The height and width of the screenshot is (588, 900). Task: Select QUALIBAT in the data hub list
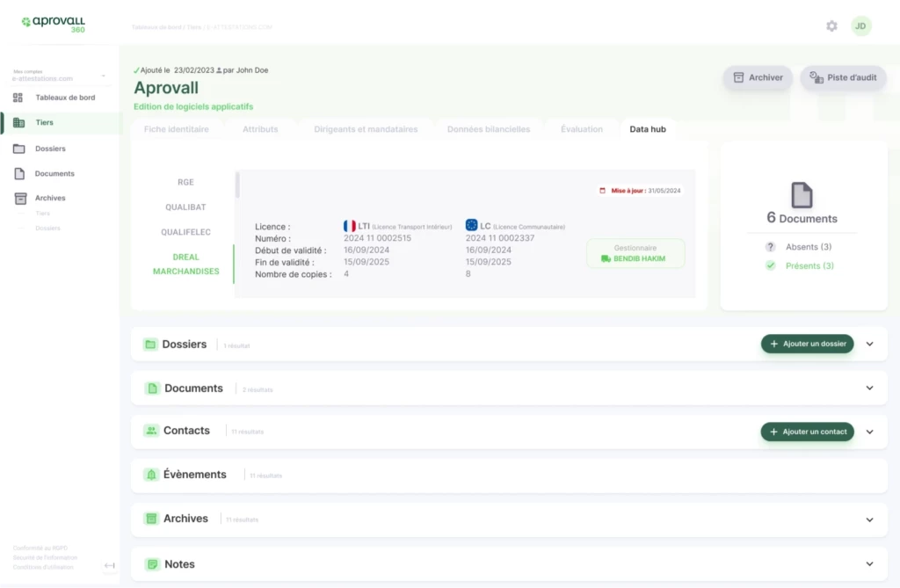tap(185, 207)
